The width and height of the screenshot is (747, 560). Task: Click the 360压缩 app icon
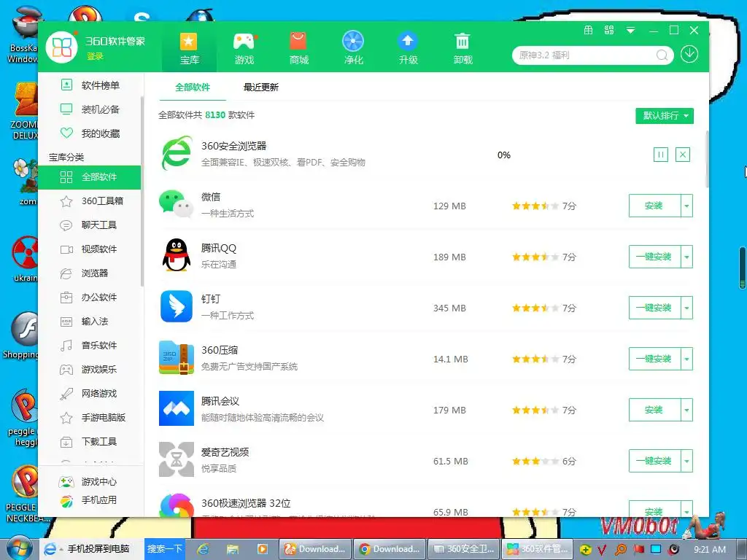[177, 357]
